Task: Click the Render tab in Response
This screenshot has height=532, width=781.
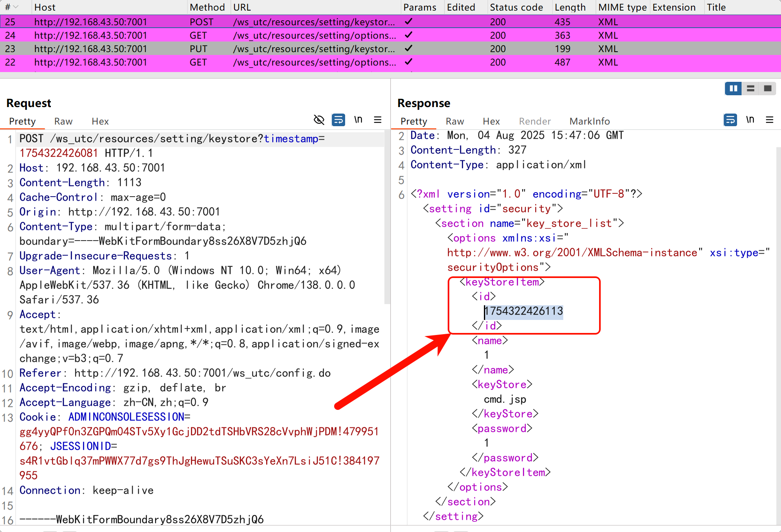Action: [x=534, y=121]
